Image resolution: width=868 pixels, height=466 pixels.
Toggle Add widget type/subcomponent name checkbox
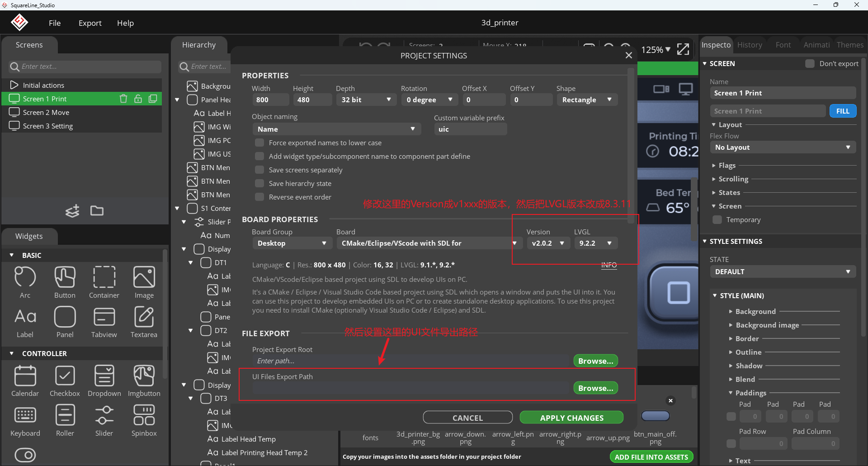259,156
